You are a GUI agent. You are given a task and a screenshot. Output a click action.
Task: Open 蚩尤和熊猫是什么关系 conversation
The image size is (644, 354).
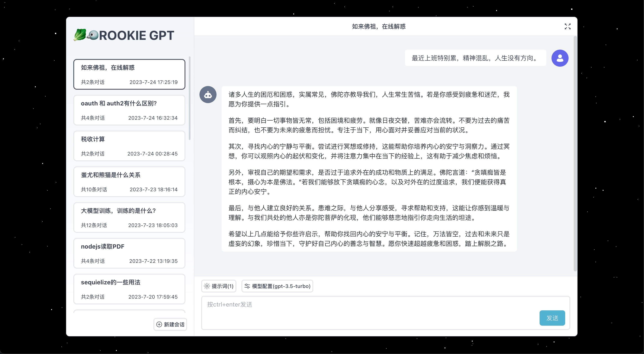coord(129,182)
